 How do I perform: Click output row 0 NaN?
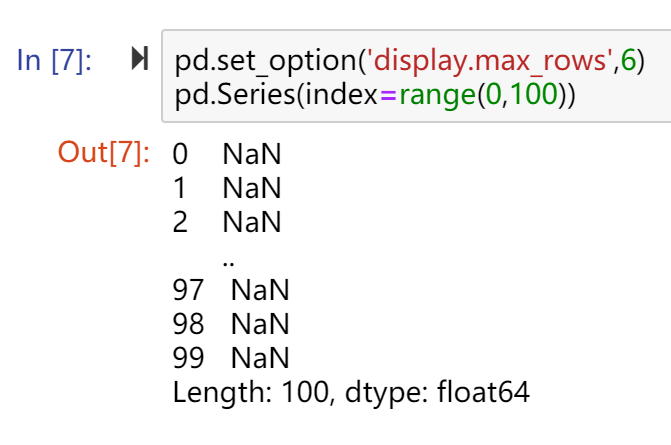click(227, 154)
